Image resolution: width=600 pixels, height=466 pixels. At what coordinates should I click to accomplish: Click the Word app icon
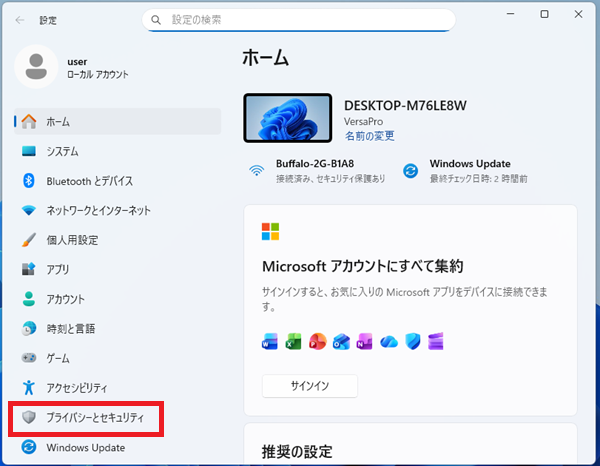270,341
